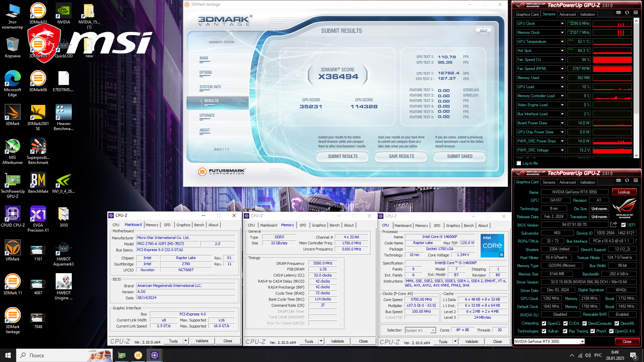644x362 pixels.
Task: Toggle Vulkan technology checkbox
Action: [x=544, y=331]
